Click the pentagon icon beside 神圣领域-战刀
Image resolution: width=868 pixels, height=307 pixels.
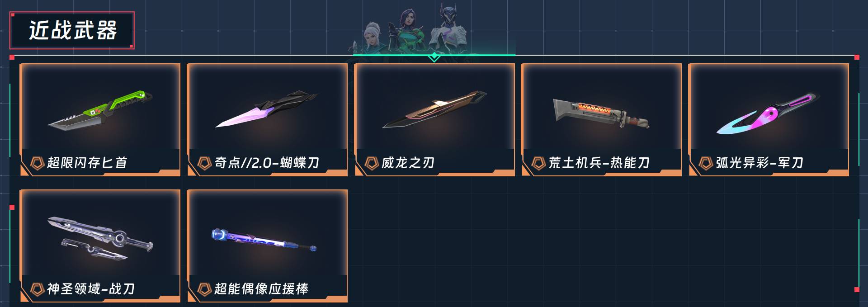tap(37, 289)
